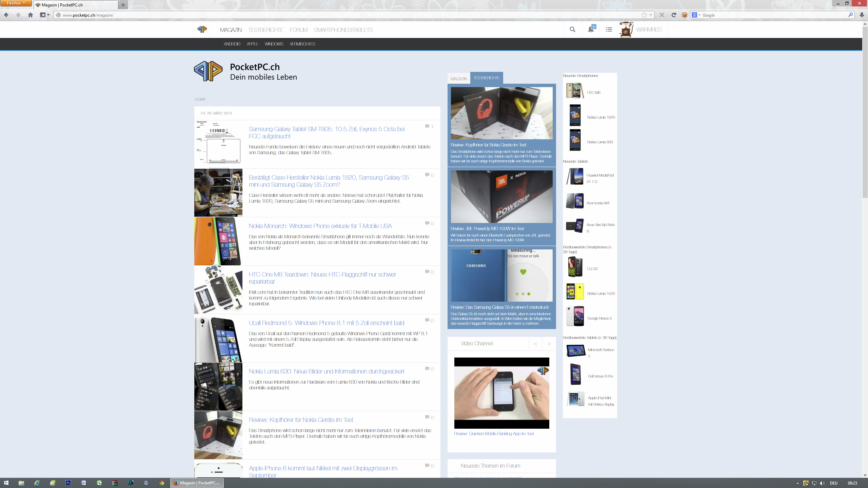Reload the current page
The width and height of the screenshot is (868, 488).
674,15
